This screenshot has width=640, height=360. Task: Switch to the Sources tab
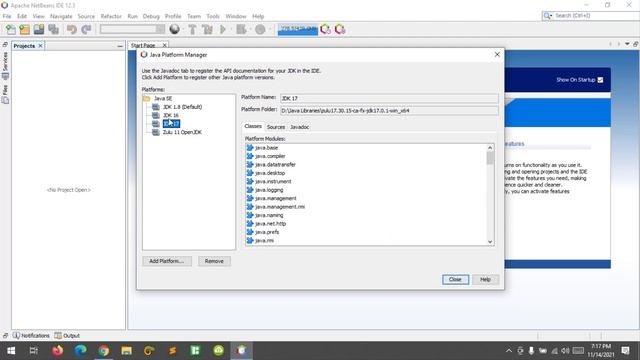coord(276,127)
